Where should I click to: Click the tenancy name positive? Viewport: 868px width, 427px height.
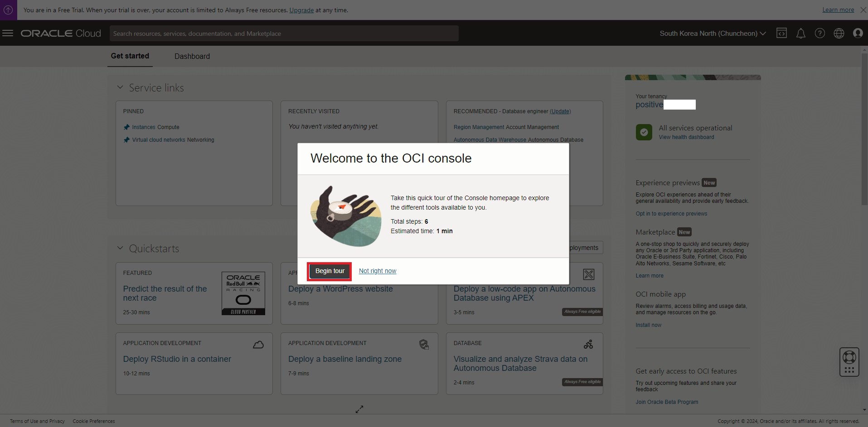tap(649, 105)
